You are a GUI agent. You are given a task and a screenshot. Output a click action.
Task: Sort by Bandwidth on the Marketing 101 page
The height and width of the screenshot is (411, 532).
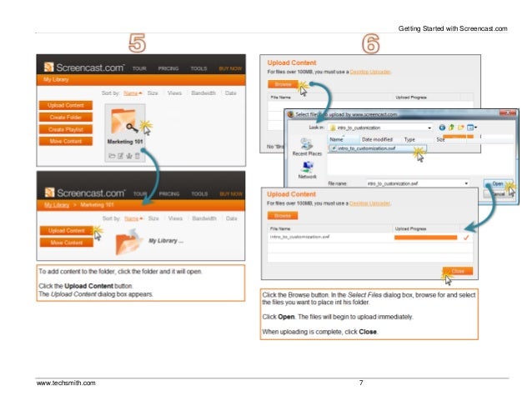click(204, 218)
